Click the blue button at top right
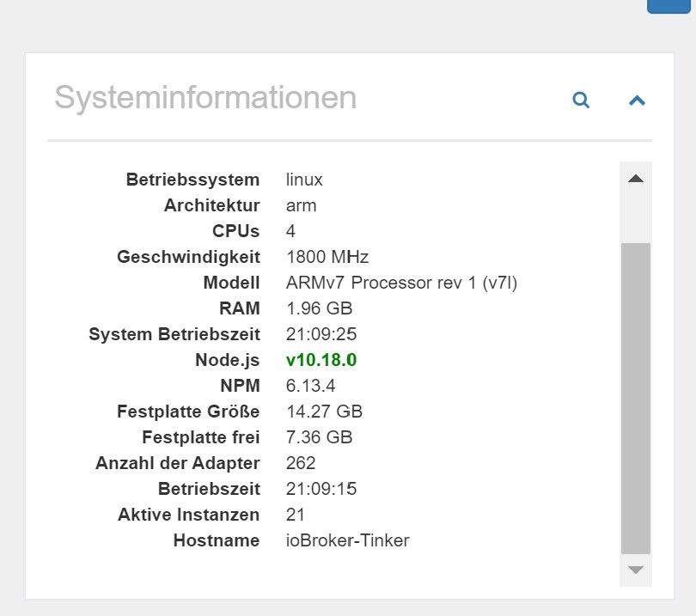696x616 pixels. point(669,5)
